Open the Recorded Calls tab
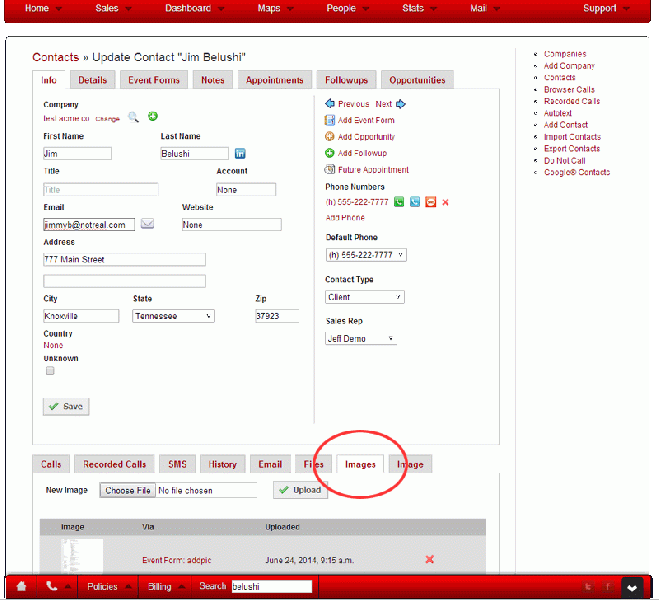 [x=114, y=464]
